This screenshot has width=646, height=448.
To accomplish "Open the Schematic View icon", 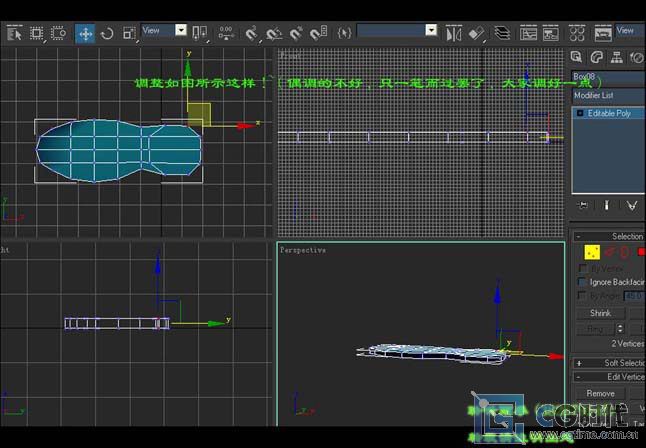I will [x=550, y=33].
